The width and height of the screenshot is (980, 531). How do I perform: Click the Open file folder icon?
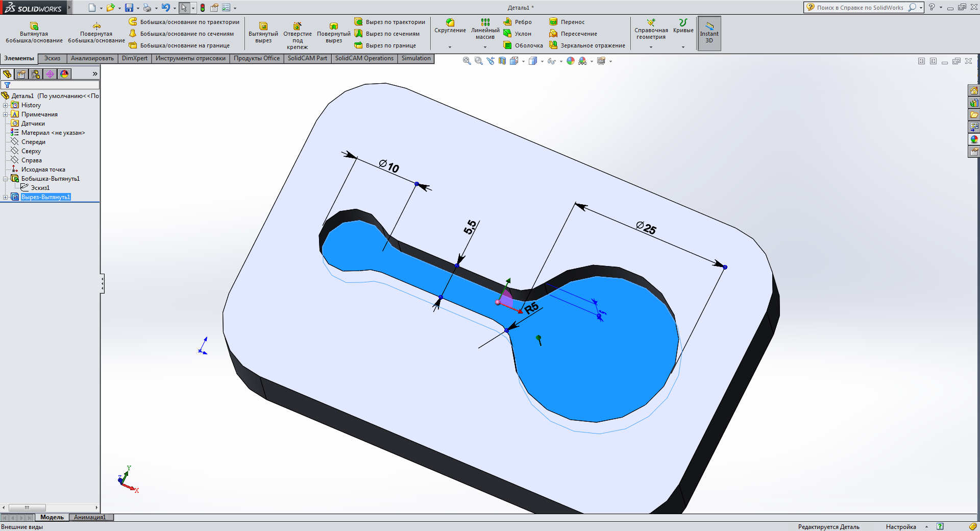pyautogui.click(x=110, y=8)
